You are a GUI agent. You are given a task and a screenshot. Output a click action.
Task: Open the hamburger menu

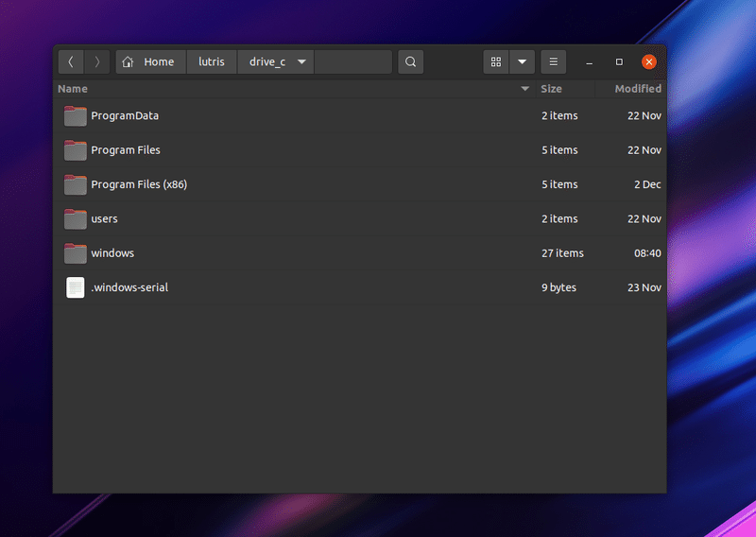(x=554, y=61)
